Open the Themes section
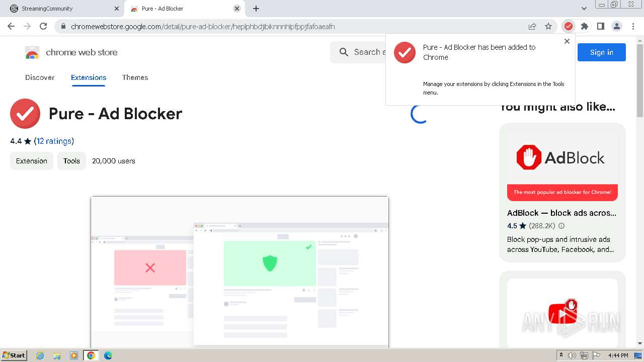The width and height of the screenshot is (644, 362). pyautogui.click(x=135, y=77)
